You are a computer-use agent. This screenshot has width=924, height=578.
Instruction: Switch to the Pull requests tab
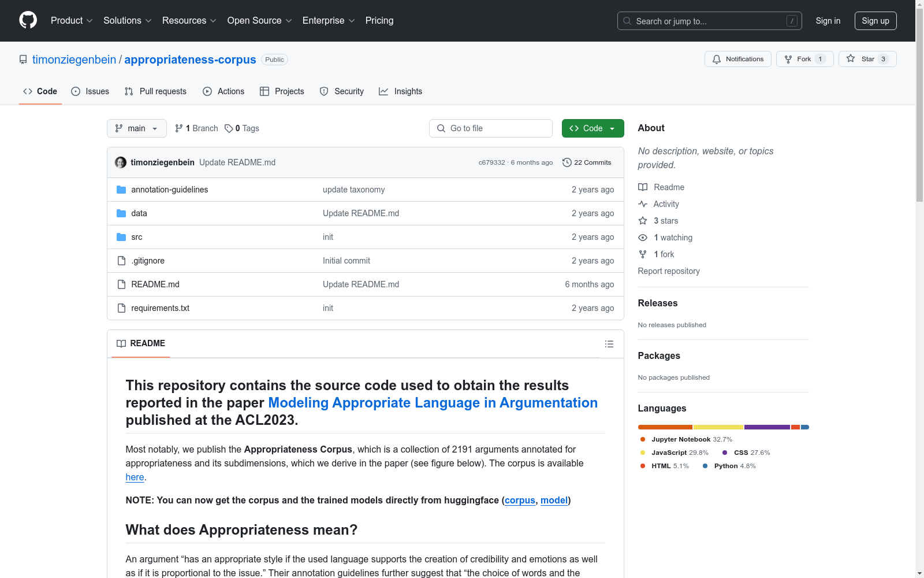[155, 91]
